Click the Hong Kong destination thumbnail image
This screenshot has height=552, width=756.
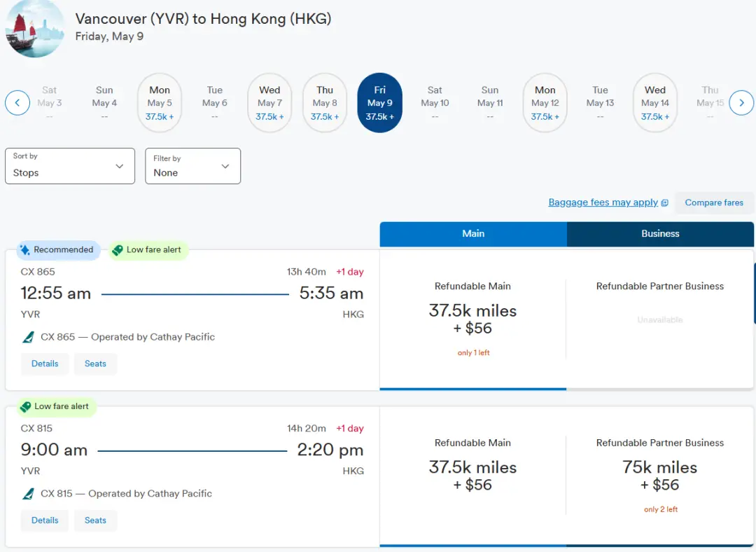point(34,29)
